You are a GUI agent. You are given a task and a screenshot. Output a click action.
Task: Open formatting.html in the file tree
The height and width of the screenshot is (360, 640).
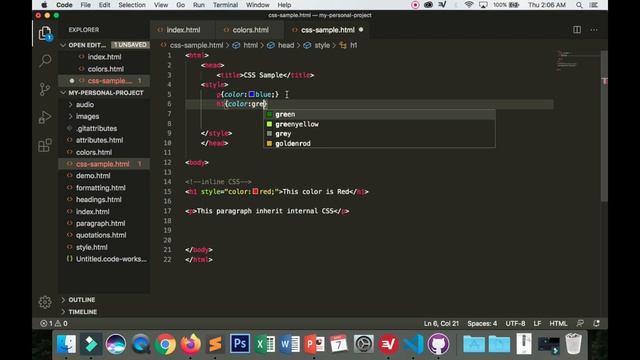tap(100, 188)
